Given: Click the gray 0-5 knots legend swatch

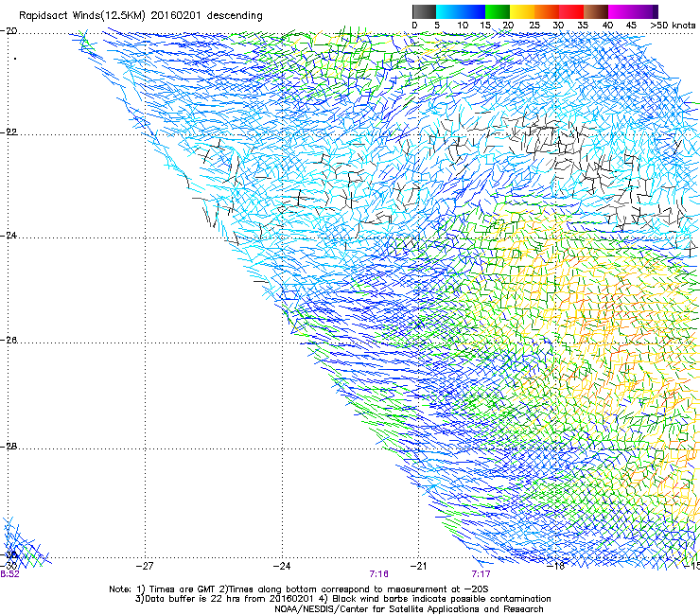Looking at the screenshot, I should pyautogui.click(x=424, y=11).
